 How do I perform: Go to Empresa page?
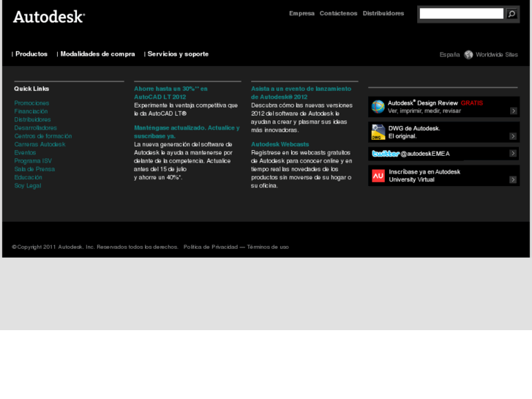pos(301,13)
